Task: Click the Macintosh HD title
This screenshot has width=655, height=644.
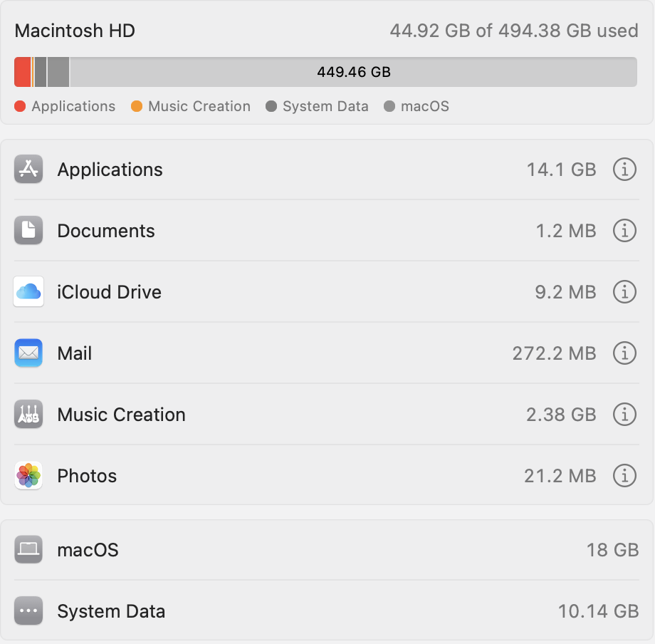Action: [75, 31]
